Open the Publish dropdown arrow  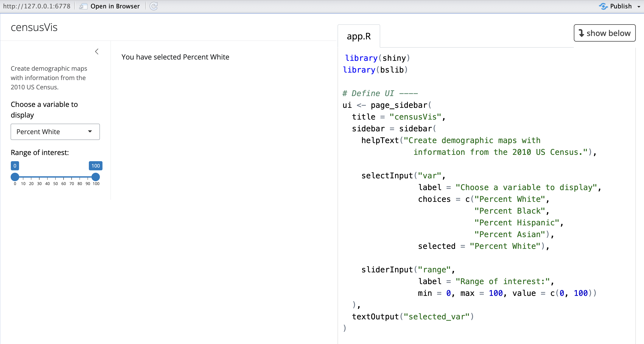[x=639, y=7]
